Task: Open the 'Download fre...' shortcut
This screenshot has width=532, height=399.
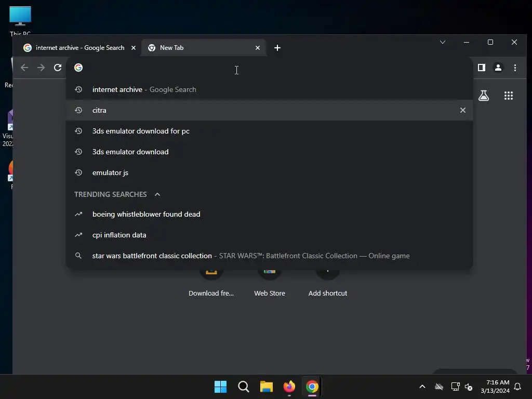Action: pos(211,284)
